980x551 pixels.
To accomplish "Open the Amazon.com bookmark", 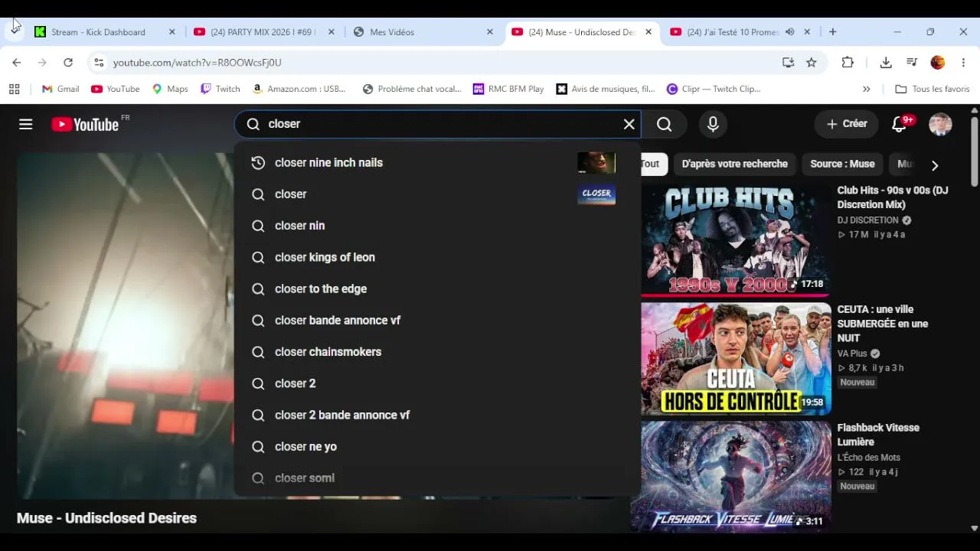I will [x=299, y=89].
